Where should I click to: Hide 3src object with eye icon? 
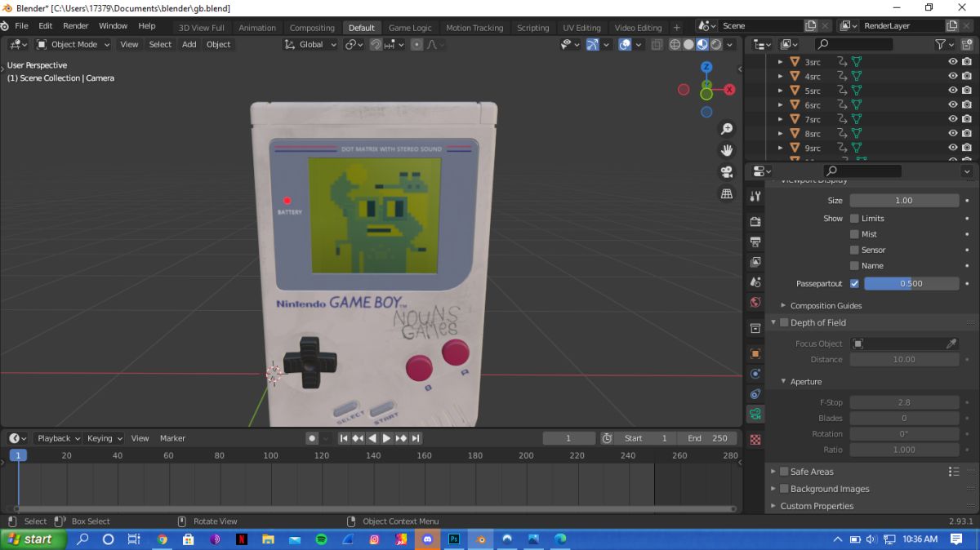coord(952,62)
